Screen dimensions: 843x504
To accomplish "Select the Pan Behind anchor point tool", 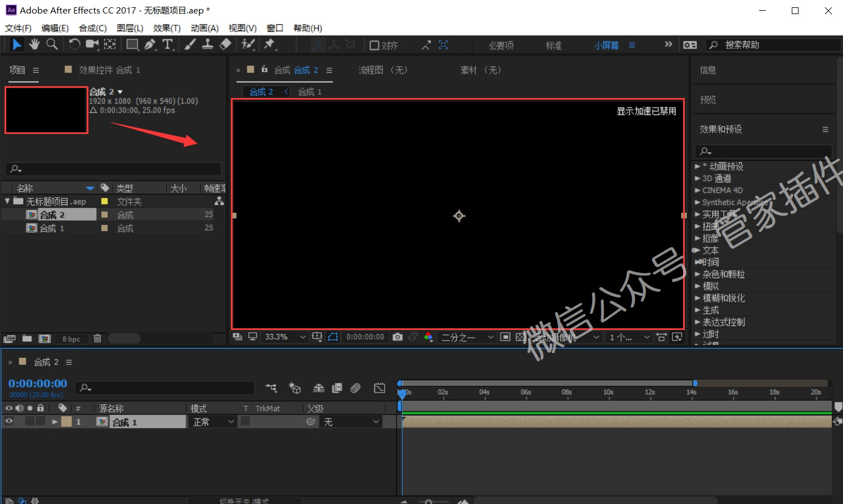I will (x=110, y=44).
